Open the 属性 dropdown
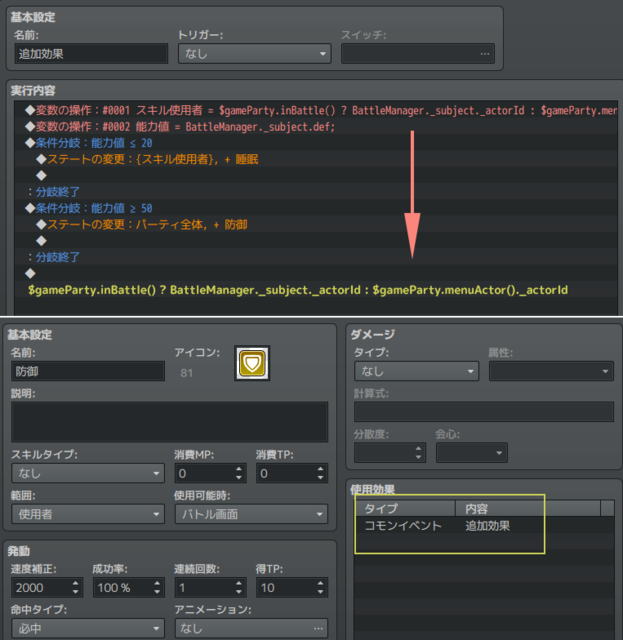The width and height of the screenshot is (623, 640). click(x=551, y=371)
